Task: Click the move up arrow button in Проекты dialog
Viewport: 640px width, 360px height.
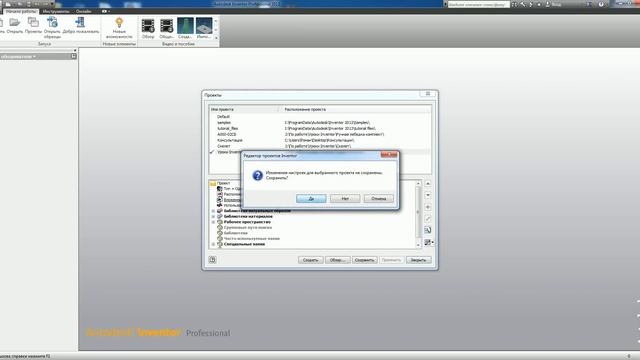Action: click(x=428, y=184)
